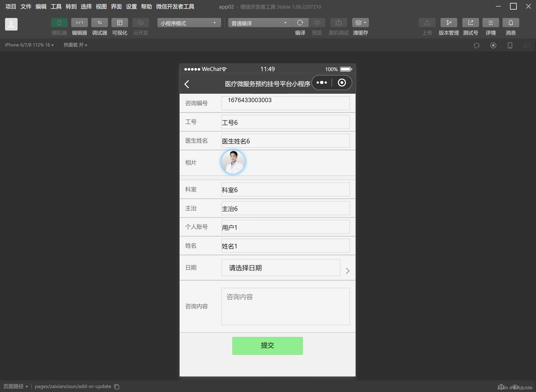The height and width of the screenshot is (392, 536).
Task: Open the clear cache layers icon
Action: [360, 23]
